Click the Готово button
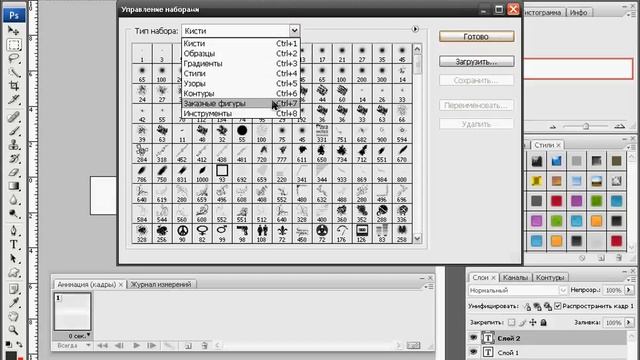640x360 pixels. pyautogui.click(x=476, y=36)
